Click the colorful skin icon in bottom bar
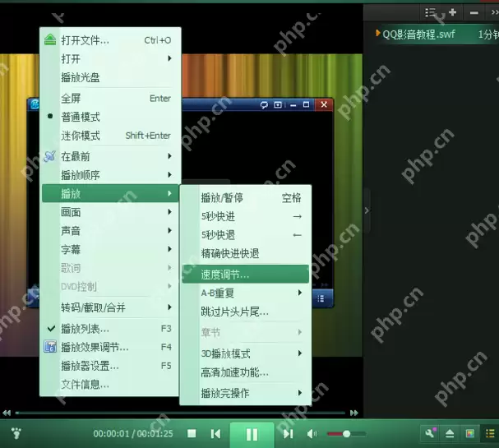Screen dimensions: 499x448 (x=469, y=433)
